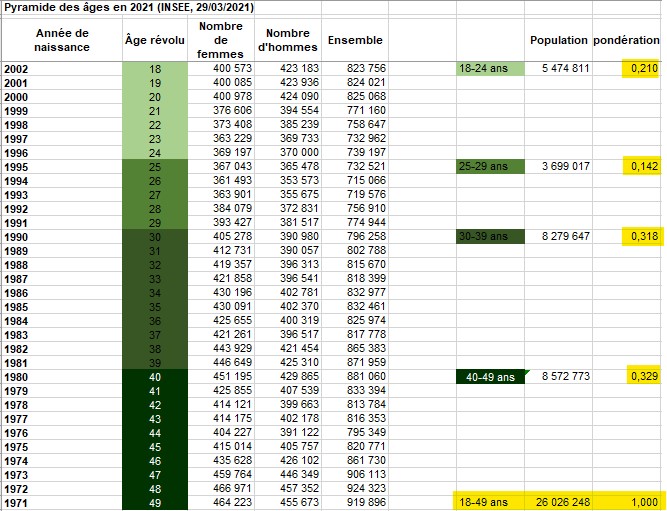Select the 'Nombre de femmes' header cell
This screenshot has width=667, height=511.
(x=221, y=40)
